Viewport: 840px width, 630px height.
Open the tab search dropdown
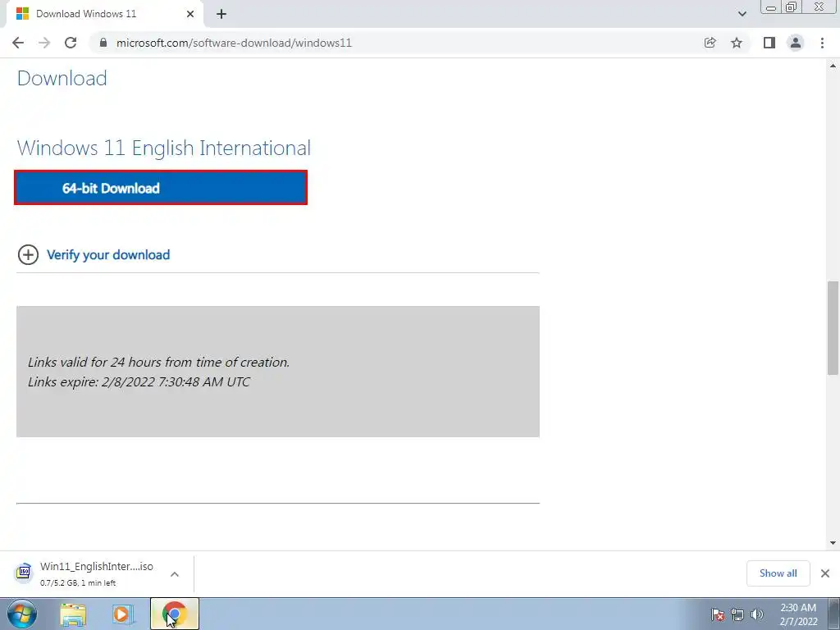point(742,14)
